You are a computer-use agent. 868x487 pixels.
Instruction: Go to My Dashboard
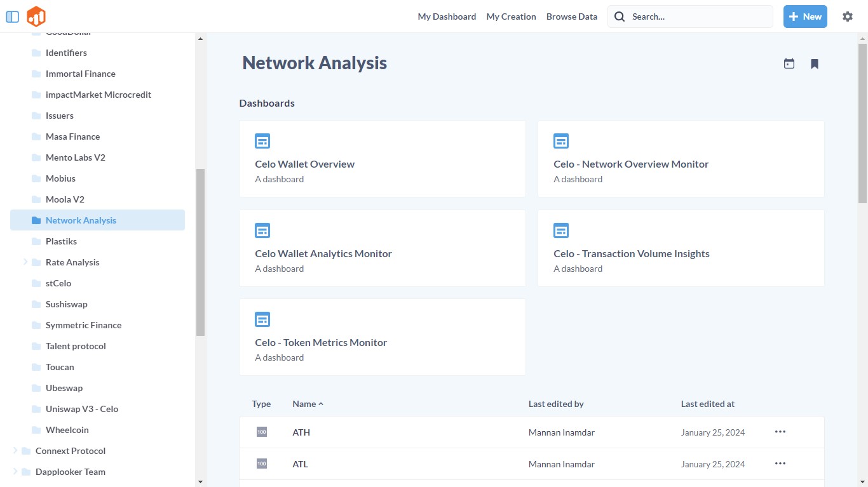point(447,17)
